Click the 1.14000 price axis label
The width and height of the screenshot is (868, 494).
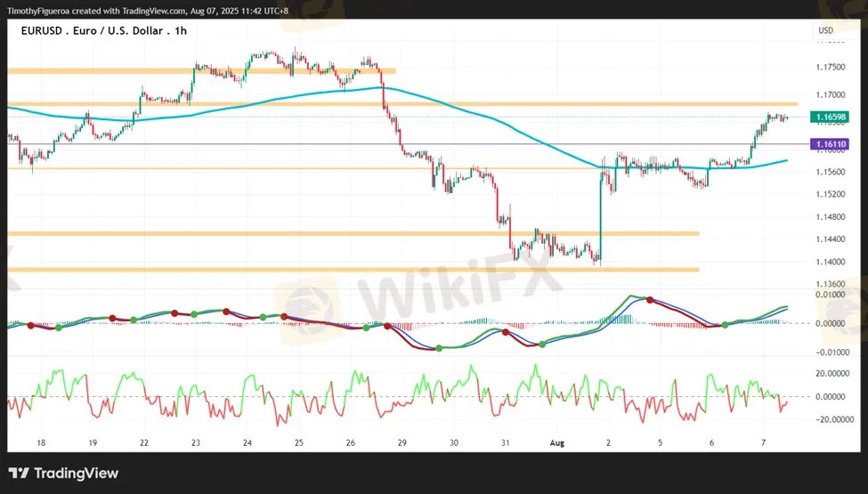click(831, 262)
